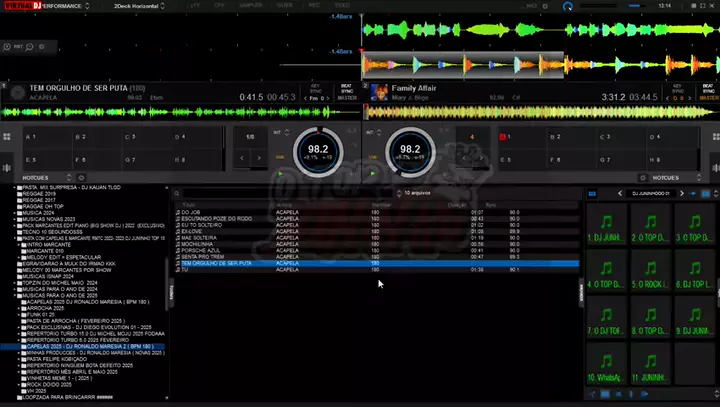Trigger deck 1 hotcue pad A 1
The width and height of the screenshot is (720, 407).
click(x=47, y=137)
